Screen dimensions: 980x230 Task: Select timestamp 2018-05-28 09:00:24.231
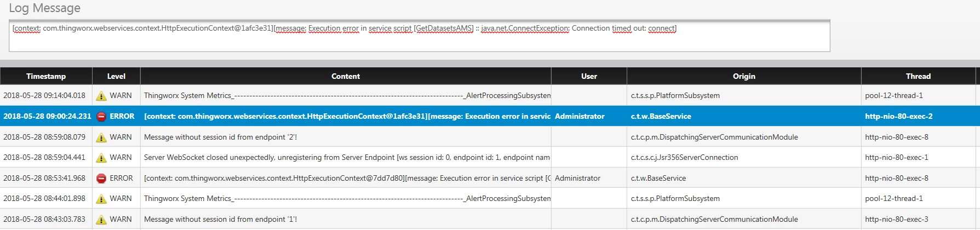pos(47,116)
